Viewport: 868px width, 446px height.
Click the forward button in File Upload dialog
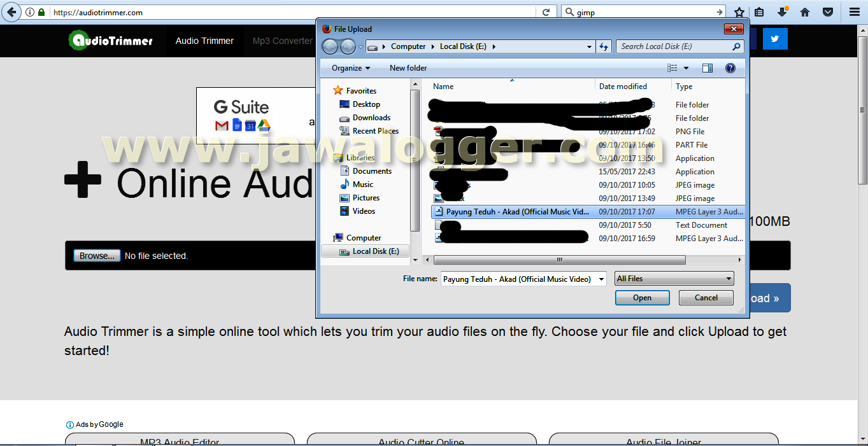click(348, 46)
